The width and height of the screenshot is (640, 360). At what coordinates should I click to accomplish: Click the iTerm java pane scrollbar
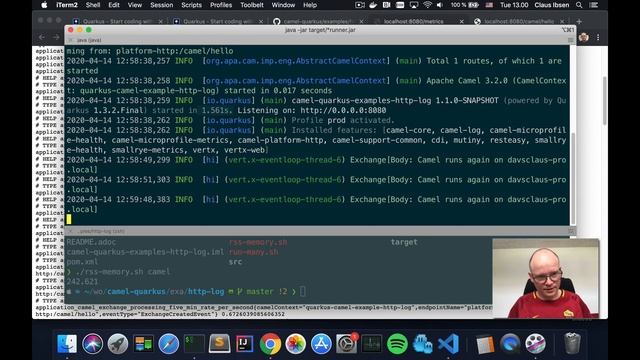[x=573, y=178]
